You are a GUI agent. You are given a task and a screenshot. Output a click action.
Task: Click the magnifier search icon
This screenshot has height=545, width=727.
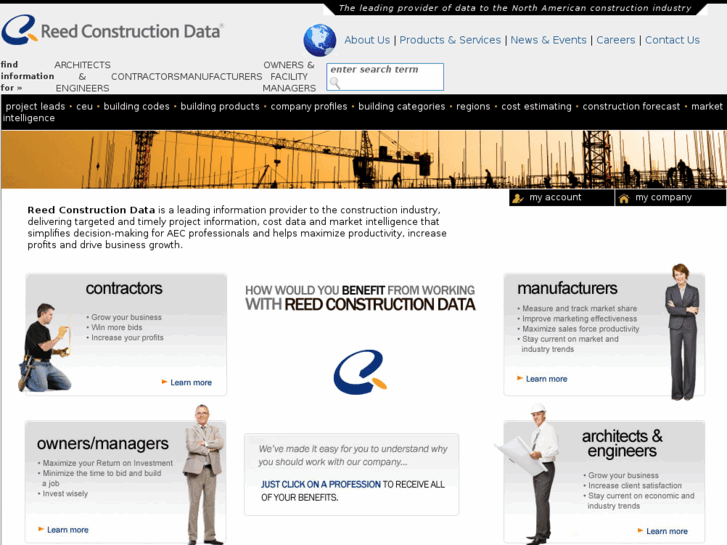(x=335, y=83)
